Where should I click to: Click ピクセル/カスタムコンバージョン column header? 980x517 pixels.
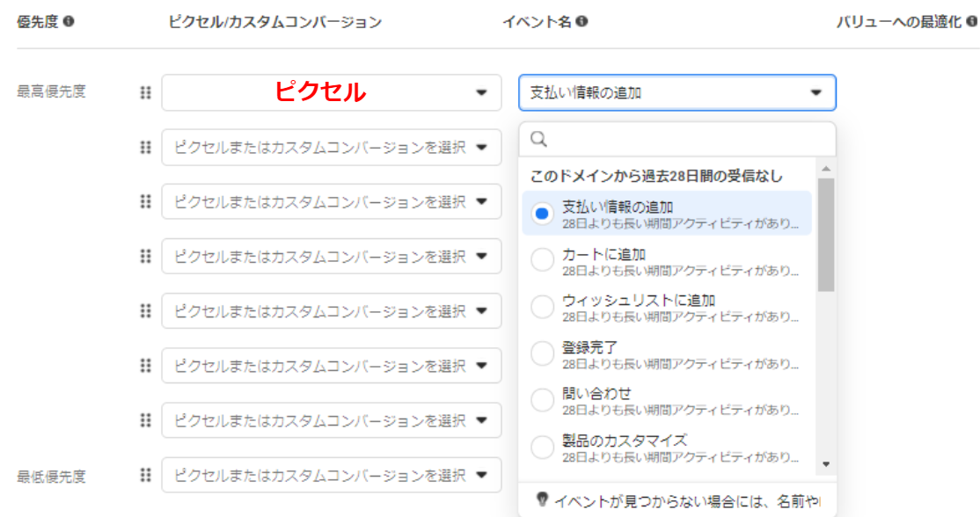(x=275, y=22)
